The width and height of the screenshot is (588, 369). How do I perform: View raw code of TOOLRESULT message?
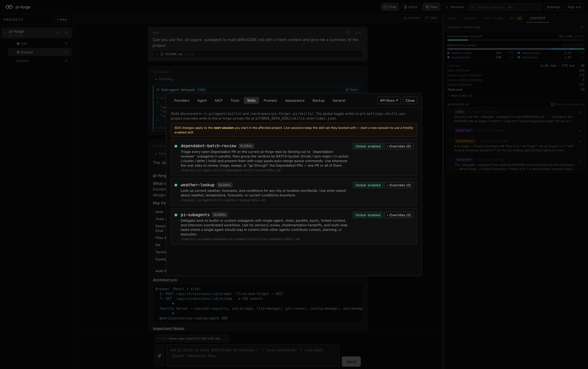[x=580, y=142]
